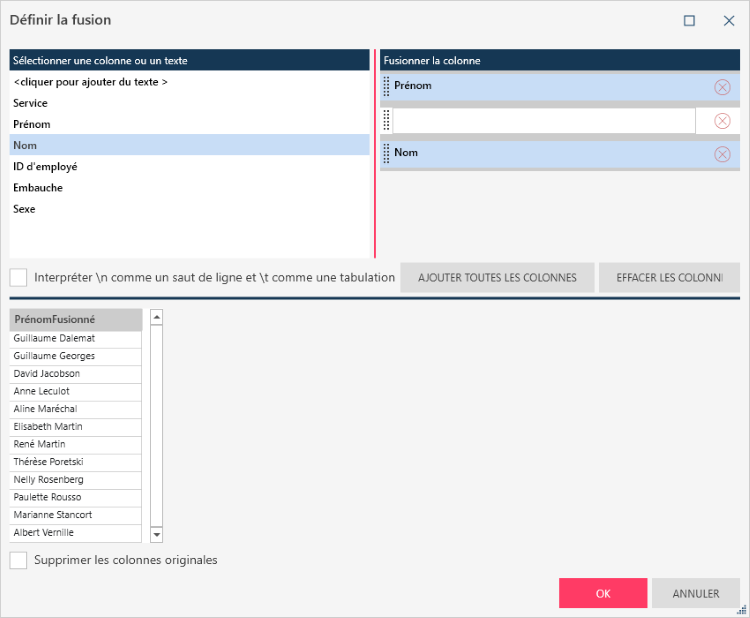Image resolution: width=750 pixels, height=618 pixels.
Task: Check Supprimer les colonnes originales
Action: (19, 560)
